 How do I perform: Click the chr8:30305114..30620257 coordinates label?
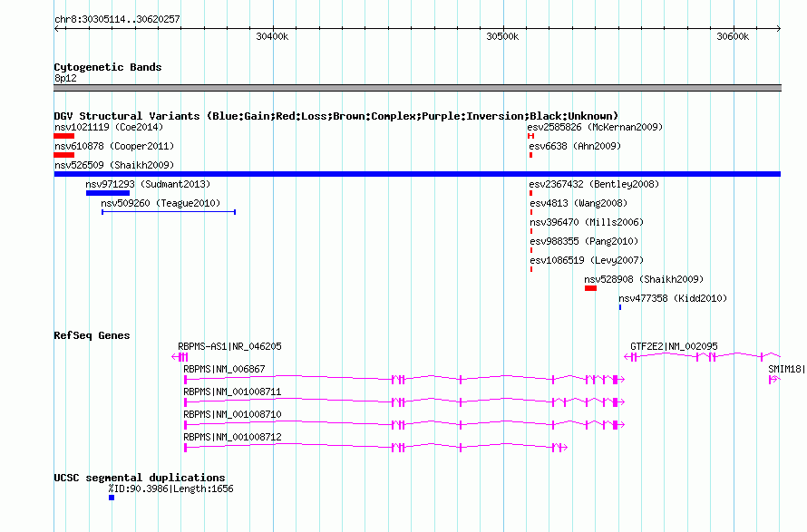(x=117, y=19)
